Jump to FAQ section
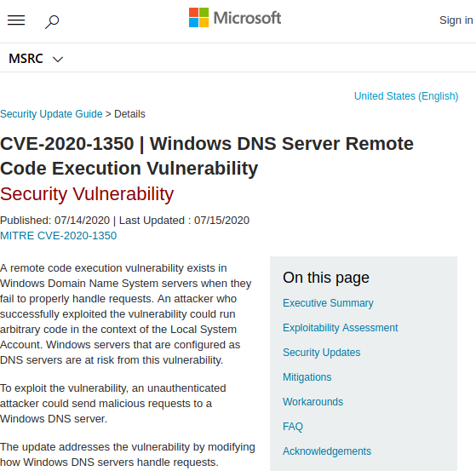Image resolution: width=476 pixels, height=471 pixels. [x=293, y=427]
